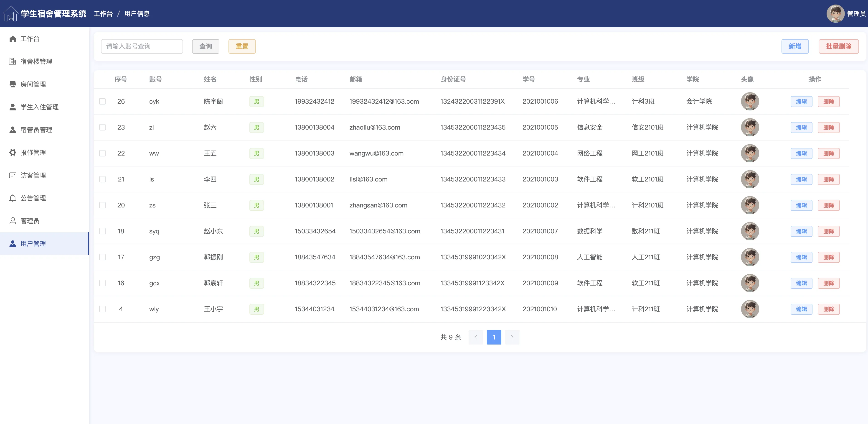The width and height of the screenshot is (868, 424).
Task: Click avatar thumbnail in 郭振刚's row
Action: pos(750,257)
